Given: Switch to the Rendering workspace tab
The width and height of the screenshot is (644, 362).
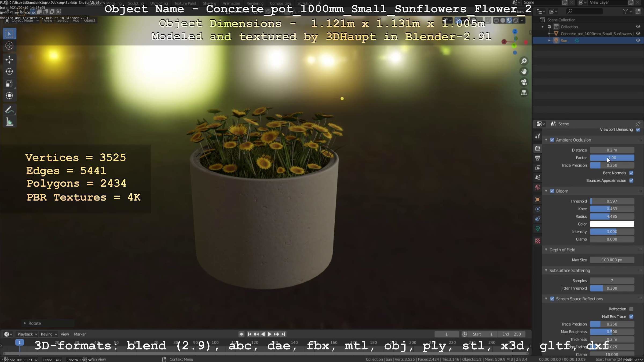Looking at the screenshot, I should click(x=255, y=3).
